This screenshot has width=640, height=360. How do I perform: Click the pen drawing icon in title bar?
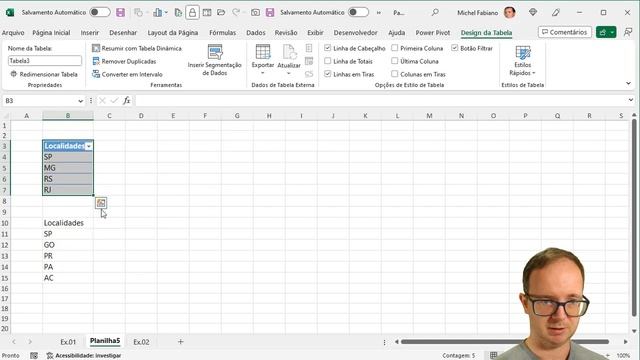click(556, 13)
